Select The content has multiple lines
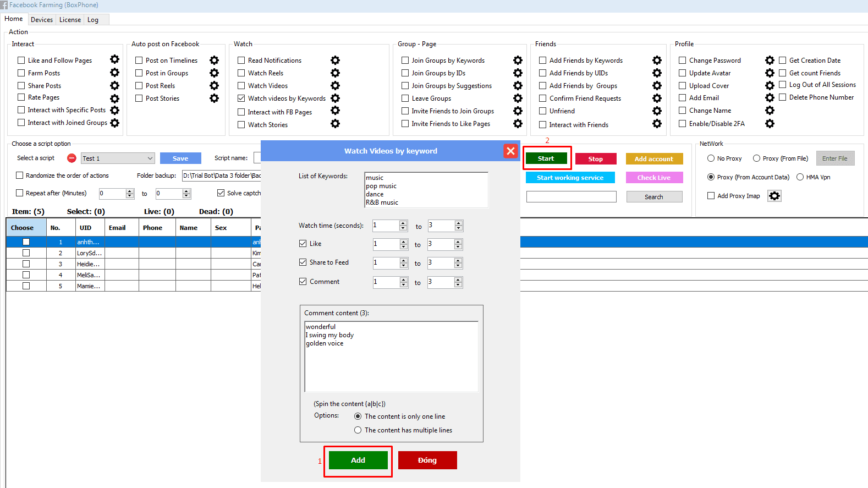Viewport: 868px width, 488px height. click(358, 430)
